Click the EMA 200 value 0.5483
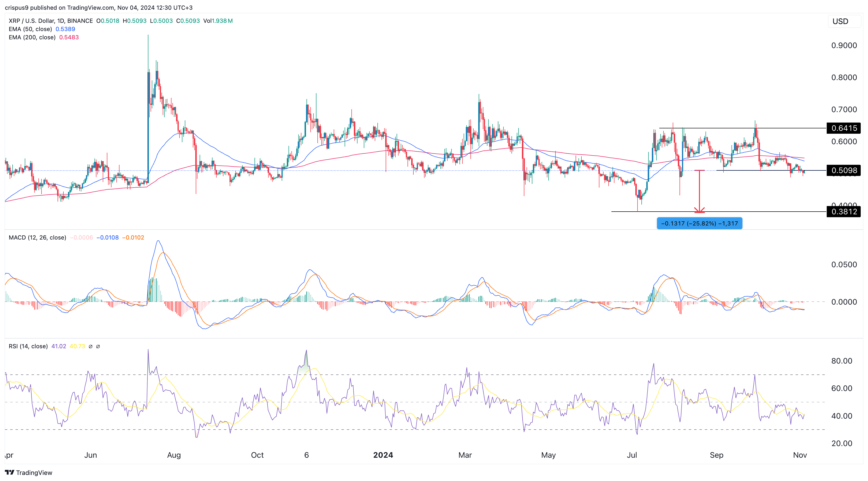This screenshot has width=868, height=481. point(69,37)
